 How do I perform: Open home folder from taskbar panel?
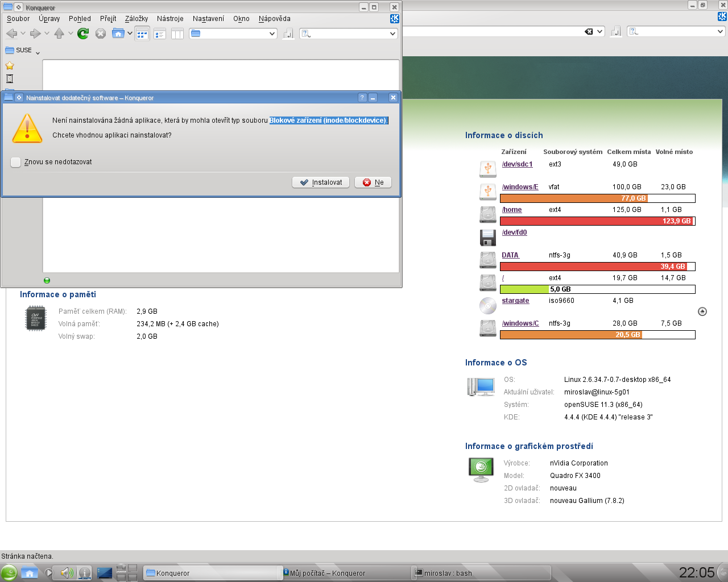tap(30, 573)
